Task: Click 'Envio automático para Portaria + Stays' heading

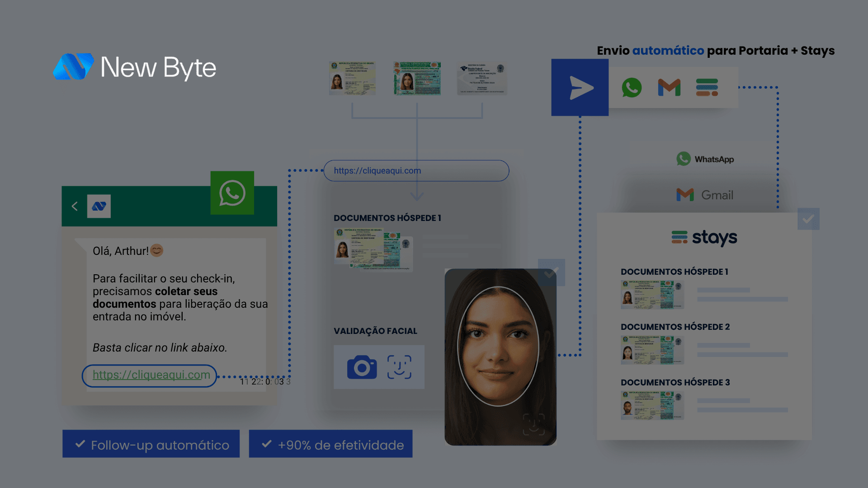Action: (716, 51)
